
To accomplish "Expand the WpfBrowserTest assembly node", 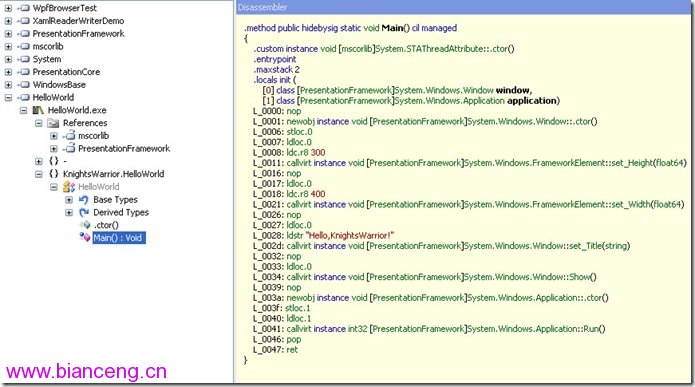I will [8, 8].
